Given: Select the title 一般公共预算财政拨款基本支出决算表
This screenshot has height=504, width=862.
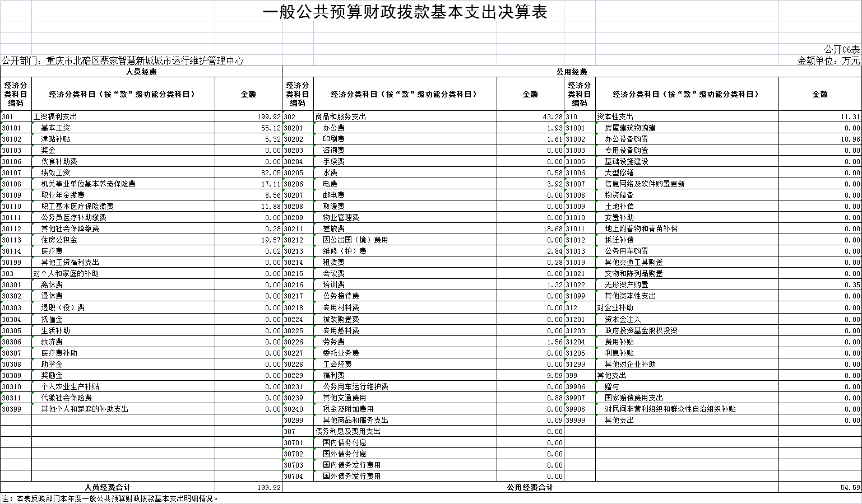Looking at the screenshot, I should coord(405,12).
